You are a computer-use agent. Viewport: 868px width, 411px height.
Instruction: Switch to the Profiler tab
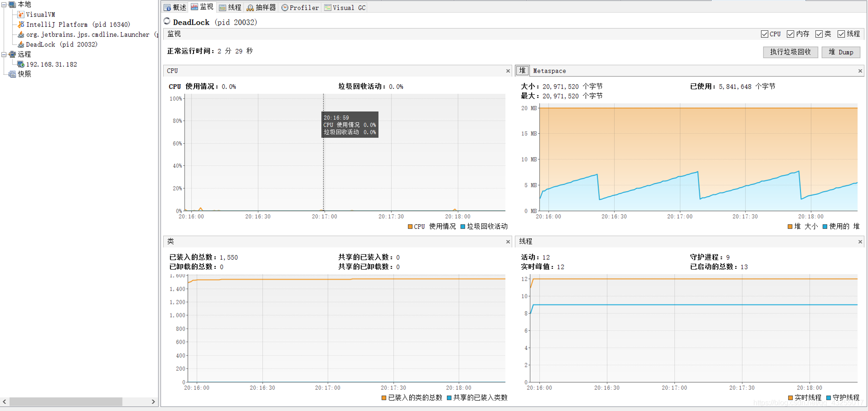coord(300,7)
